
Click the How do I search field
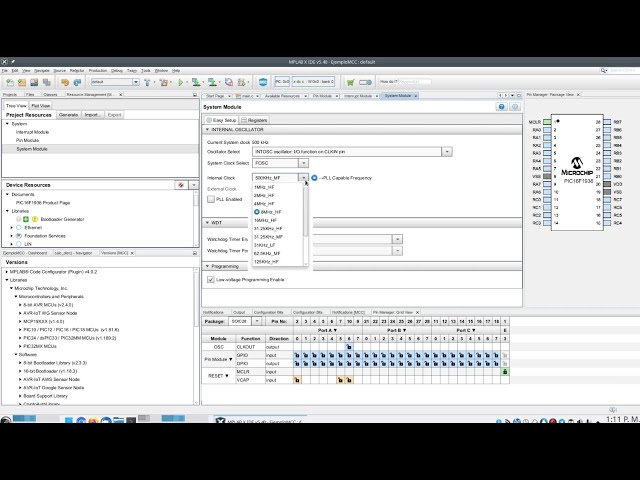click(415, 82)
